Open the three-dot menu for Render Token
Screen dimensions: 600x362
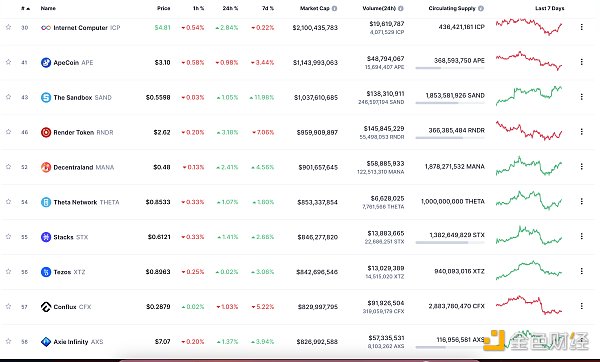tap(582, 132)
